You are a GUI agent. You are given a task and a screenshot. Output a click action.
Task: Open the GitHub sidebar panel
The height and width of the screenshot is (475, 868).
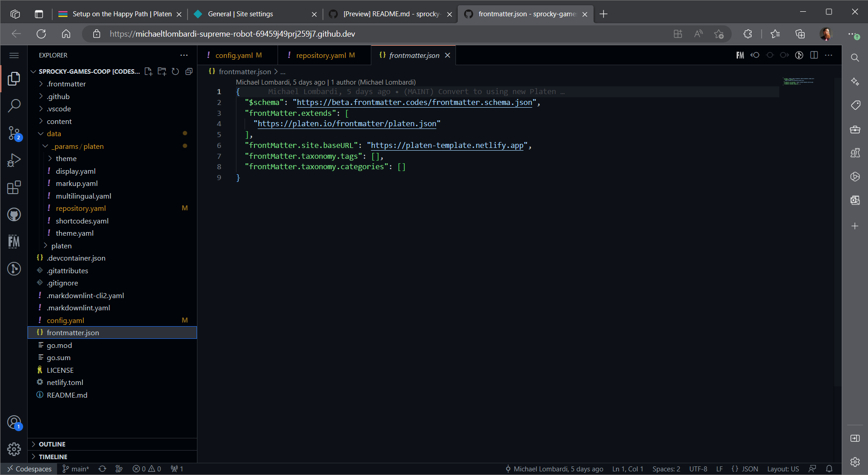pos(14,214)
